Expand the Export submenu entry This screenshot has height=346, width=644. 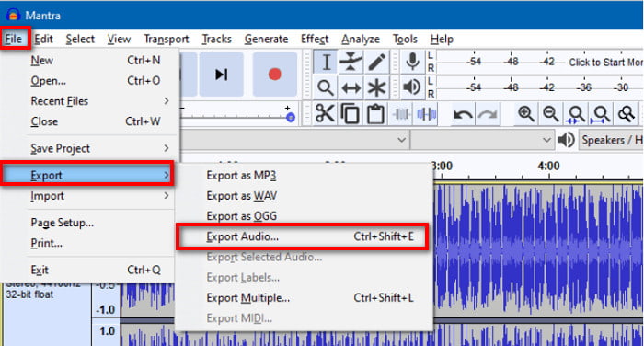pos(87,176)
